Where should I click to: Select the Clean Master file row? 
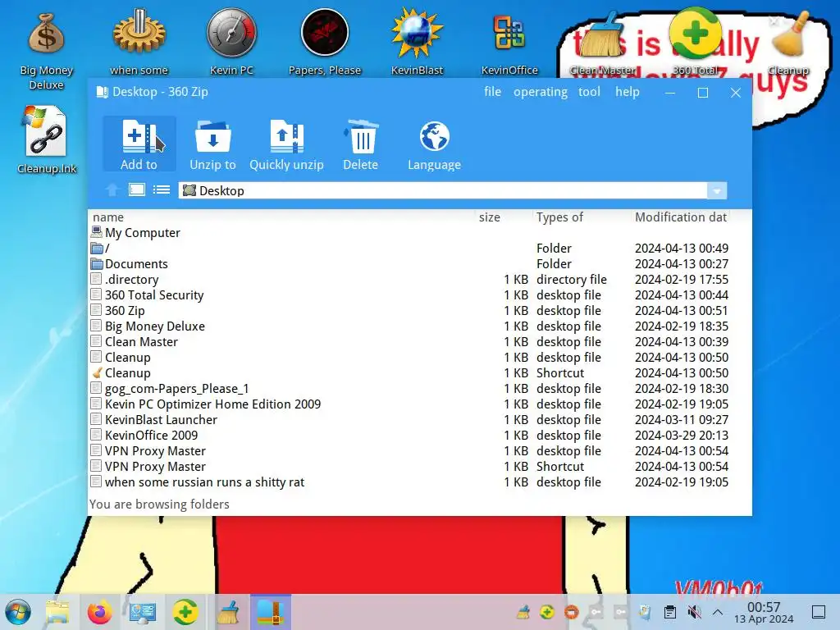coord(410,341)
